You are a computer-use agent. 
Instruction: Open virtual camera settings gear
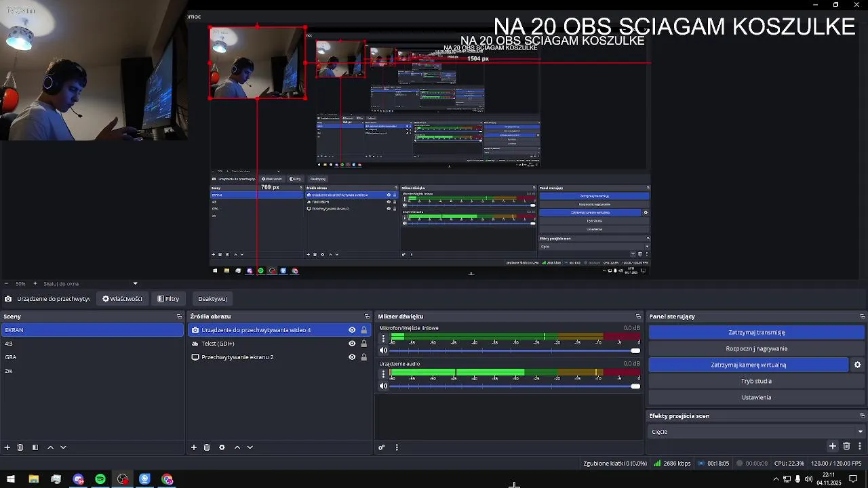[x=857, y=365]
